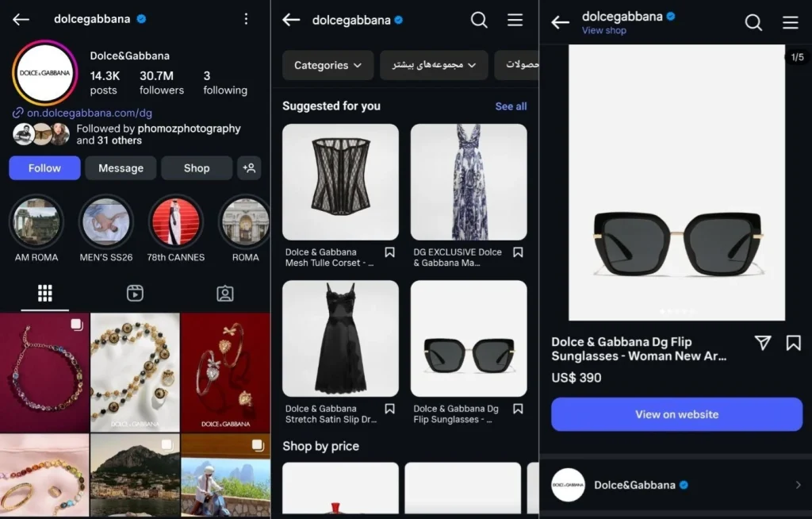Viewport: 812px width, 519px height.
Task: Open the Shop button on profile
Action: (x=197, y=168)
